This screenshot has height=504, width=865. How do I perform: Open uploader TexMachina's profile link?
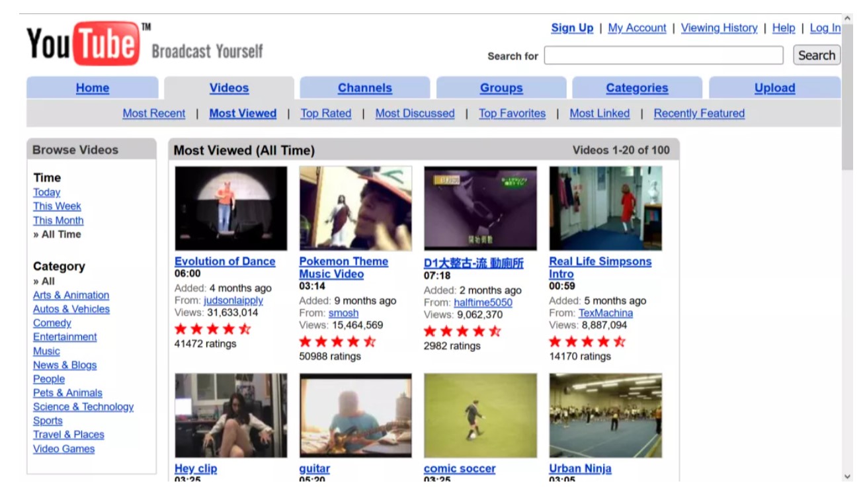pyautogui.click(x=606, y=313)
